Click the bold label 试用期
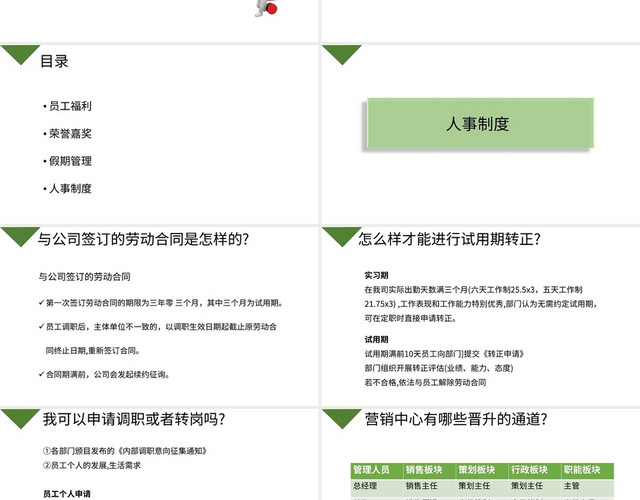Image resolution: width=640 pixels, height=500 pixels. pos(376,340)
